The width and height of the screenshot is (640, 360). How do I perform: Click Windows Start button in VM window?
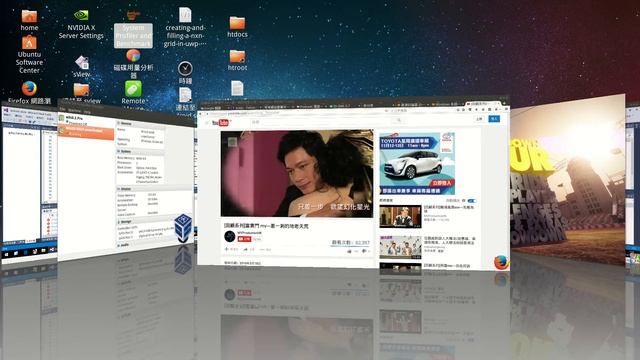[x=7, y=254]
